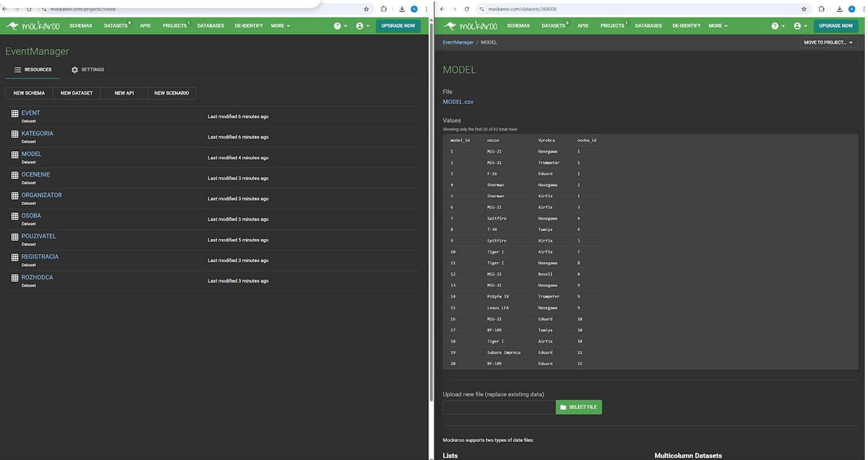Open DATABASES in the MODEL dataset window navbar

click(x=649, y=25)
